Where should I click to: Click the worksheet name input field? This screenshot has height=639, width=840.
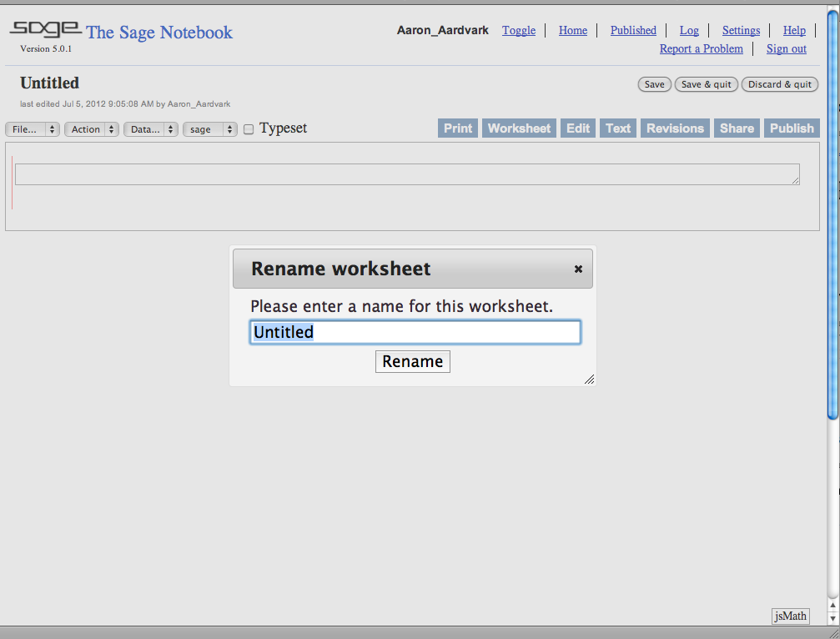click(x=415, y=332)
